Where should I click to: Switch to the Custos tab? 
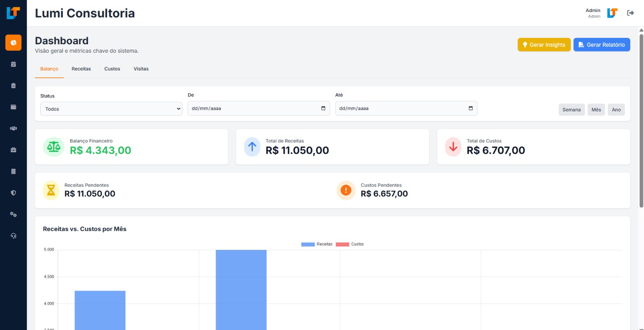pyautogui.click(x=112, y=69)
